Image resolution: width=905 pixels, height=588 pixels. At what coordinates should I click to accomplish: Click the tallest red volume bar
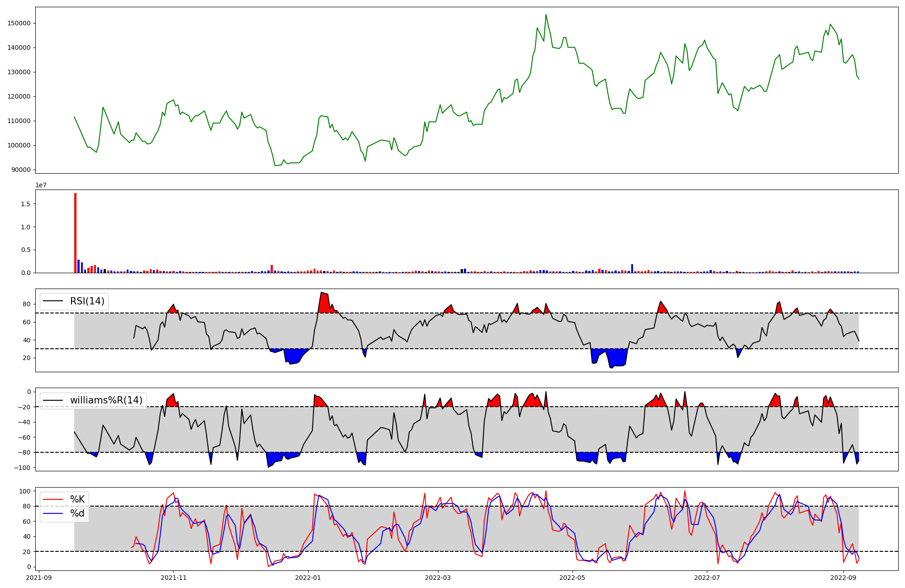tap(76, 232)
